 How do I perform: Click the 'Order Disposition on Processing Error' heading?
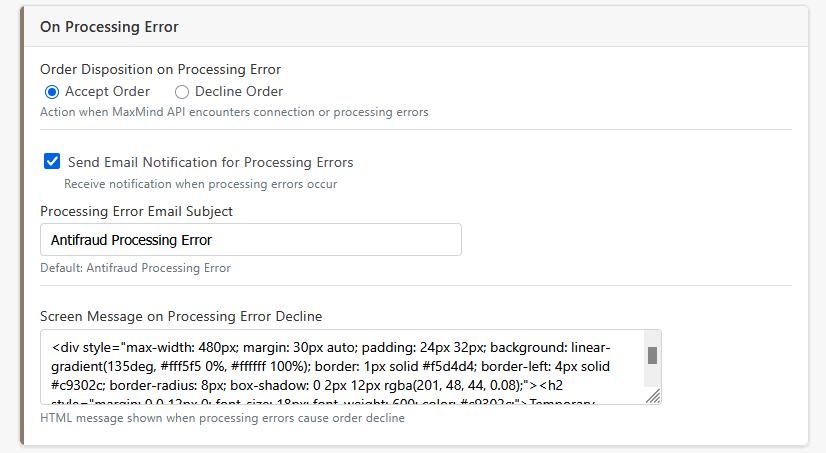click(x=160, y=70)
